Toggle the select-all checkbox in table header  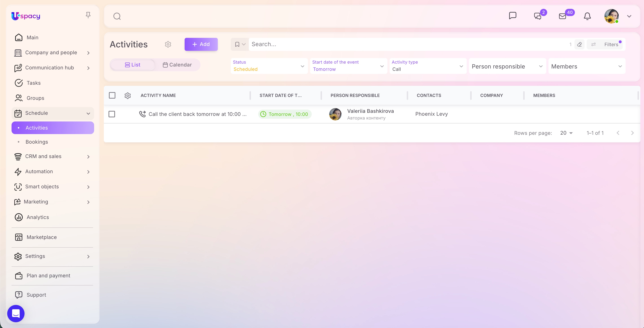pos(112,96)
